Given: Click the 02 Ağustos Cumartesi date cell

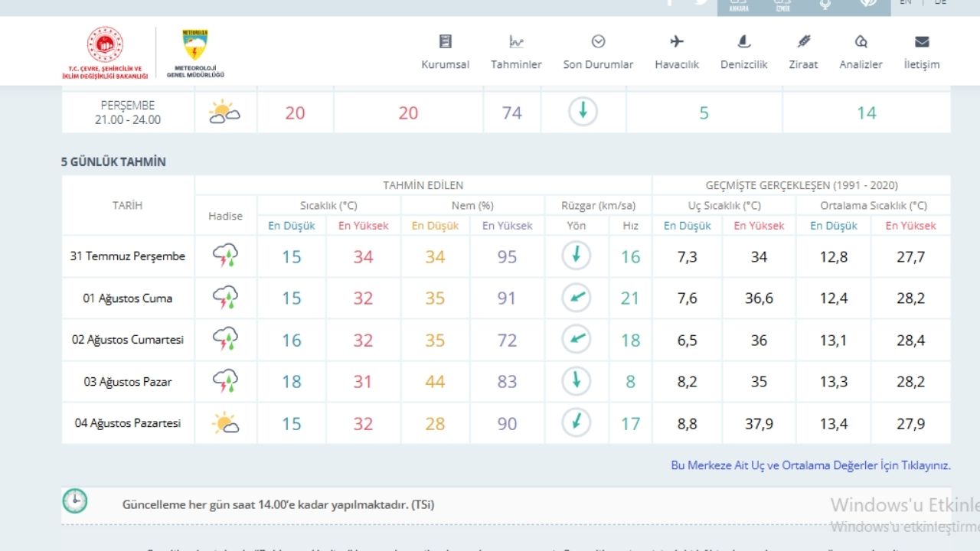Looking at the screenshot, I should click(128, 340).
